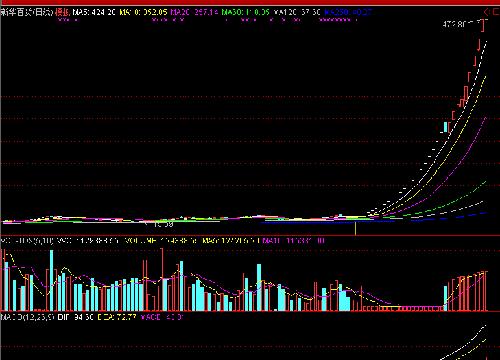Image resolution: width=500 pixels, height=360 pixels.
Task: Select the tallest cyan volume bar on the left
Action: [52, 280]
